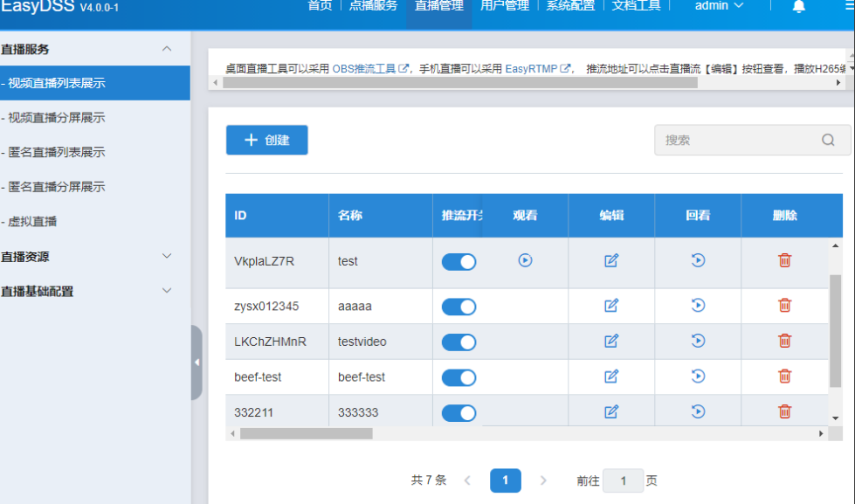Click the table scroll down arrow
This screenshot has width=855, height=504.
click(x=836, y=418)
